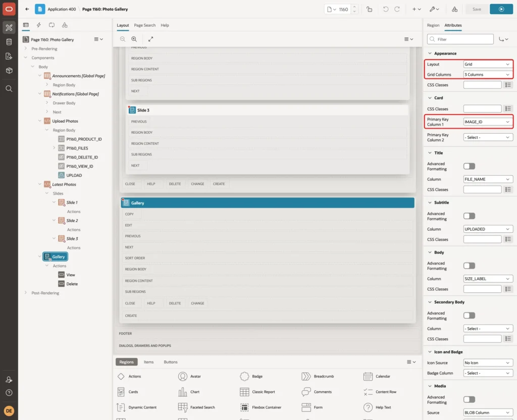517x420 pixels.
Task: Click the Redo arrow in top toolbar
Action: (x=397, y=9)
